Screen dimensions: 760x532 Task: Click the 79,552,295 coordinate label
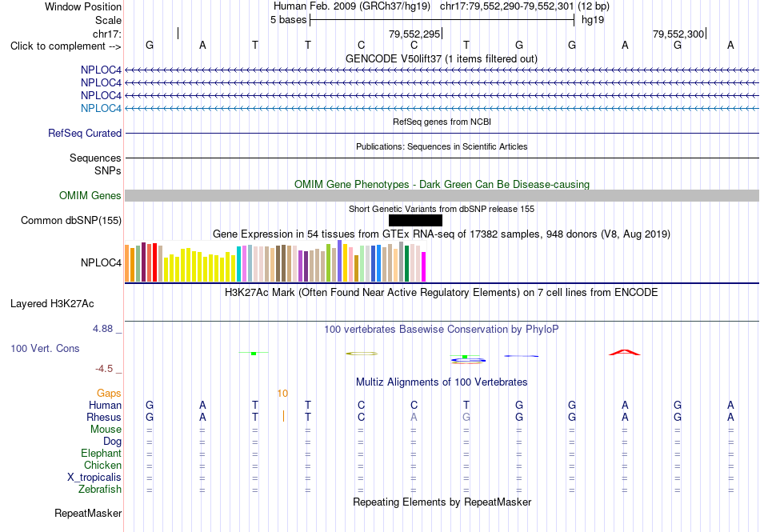tap(414, 34)
